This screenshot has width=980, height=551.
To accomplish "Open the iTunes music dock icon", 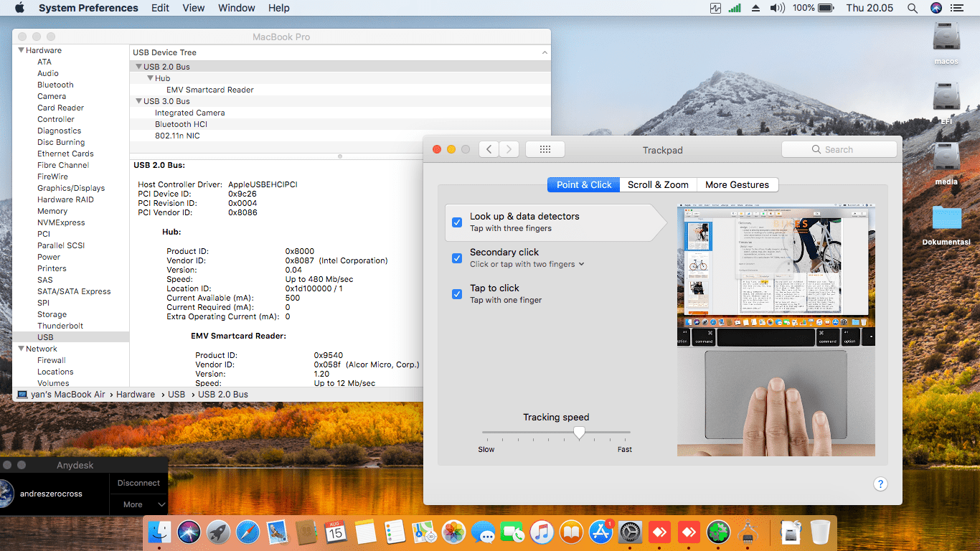I will click(x=542, y=532).
